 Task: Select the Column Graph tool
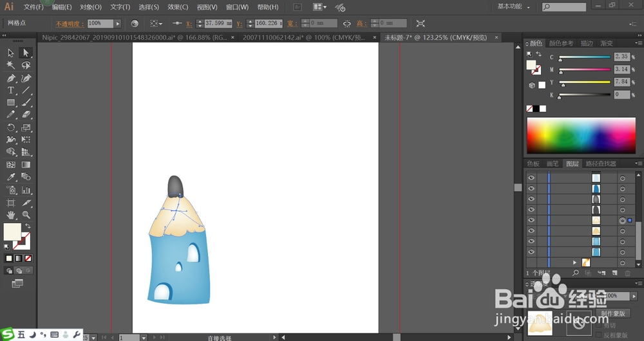tap(26, 190)
